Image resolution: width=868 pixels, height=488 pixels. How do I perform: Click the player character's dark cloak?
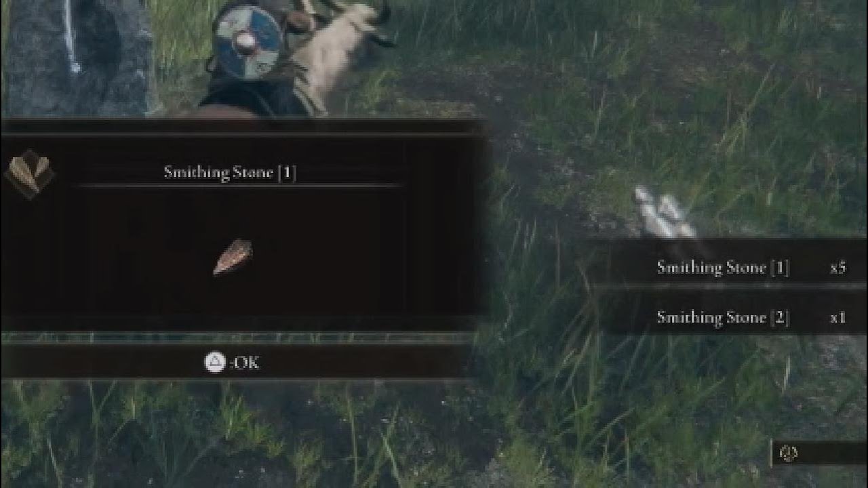pyautogui.click(x=251, y=98)
